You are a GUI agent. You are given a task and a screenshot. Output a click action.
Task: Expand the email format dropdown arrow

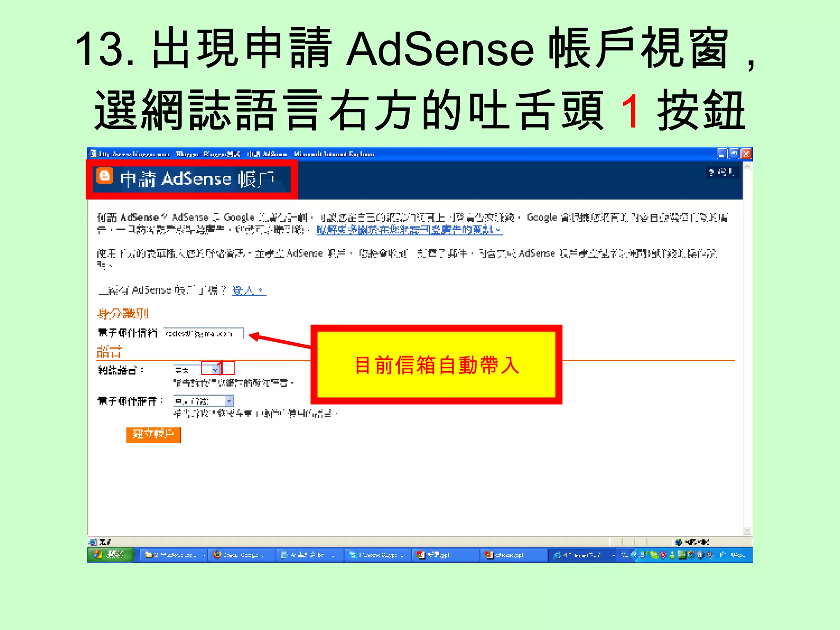pos(229,401)
